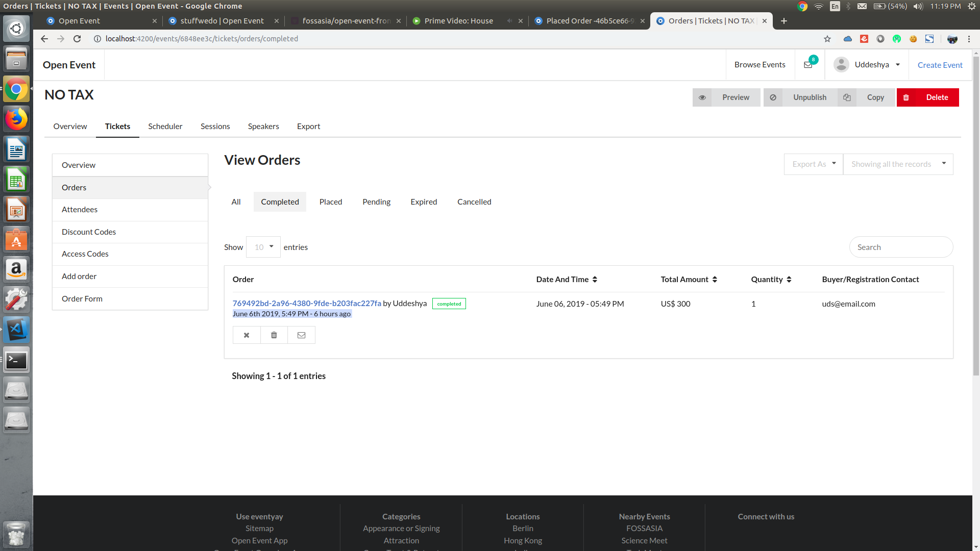The image size is (980, 551).
Task: Open the show entries count dropdown
Action: [x=263, y=247]
